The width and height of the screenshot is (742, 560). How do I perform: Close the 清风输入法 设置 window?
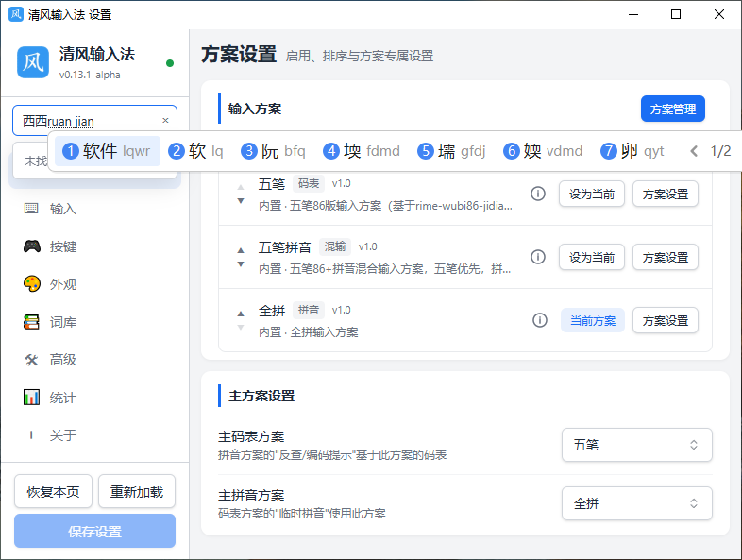(x=718, y=14)
